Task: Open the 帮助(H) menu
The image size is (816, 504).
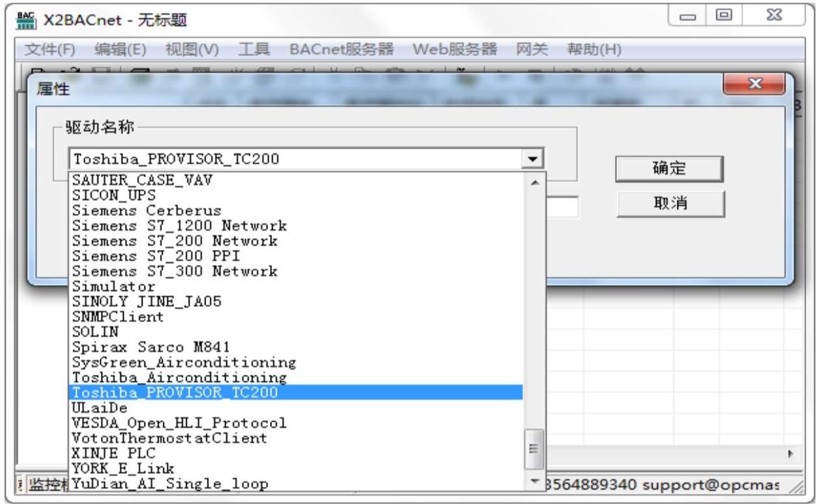Action: coord(594,49)
